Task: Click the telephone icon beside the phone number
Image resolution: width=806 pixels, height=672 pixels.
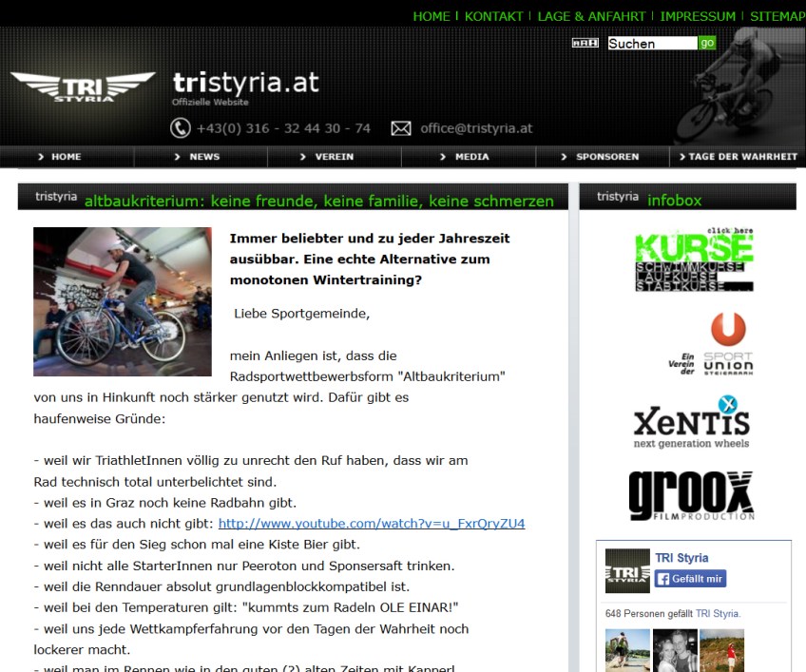Action: (x=180, y=128)
